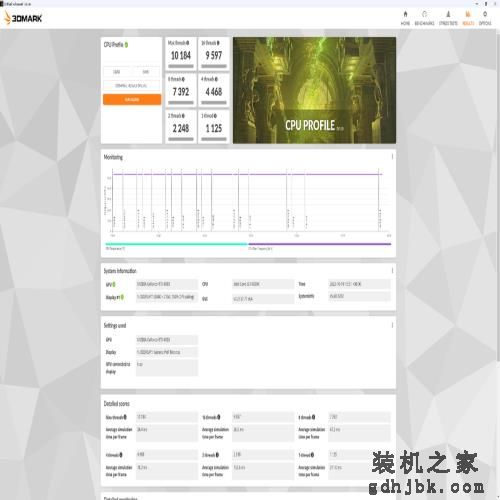Click info icon on 1 thread score card

coord(215,116)
